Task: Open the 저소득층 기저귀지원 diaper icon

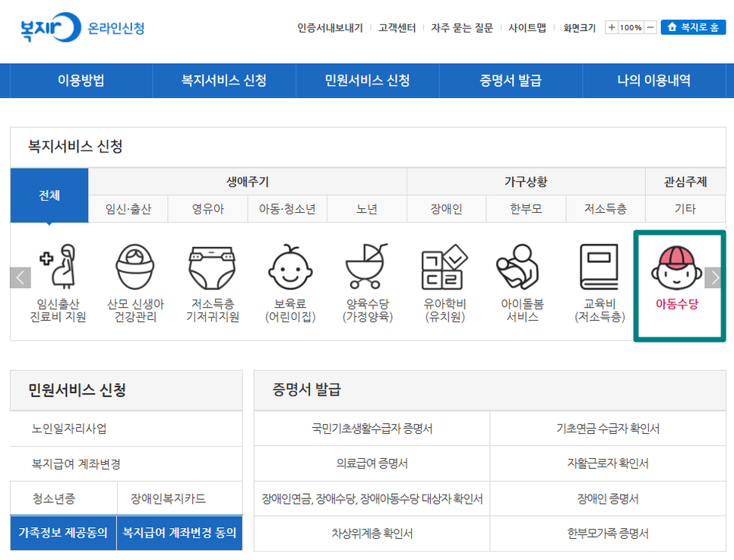Action: click(x=213, y=283)
